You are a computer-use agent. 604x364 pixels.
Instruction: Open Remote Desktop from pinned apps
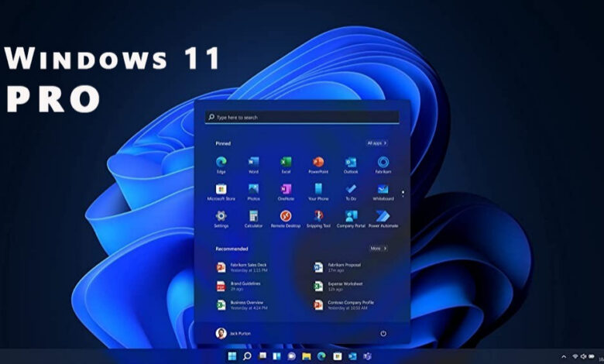click(x=286, y=217)
